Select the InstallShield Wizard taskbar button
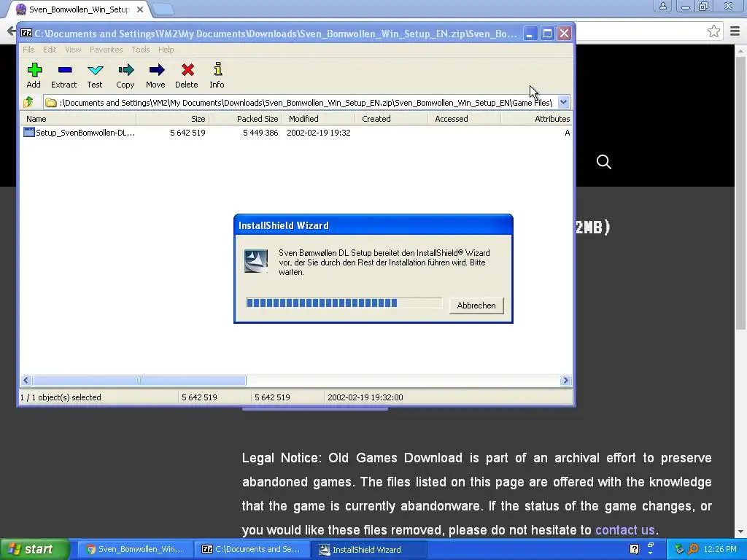This screenshot has width=747, height=560. (x=368, y=549)
